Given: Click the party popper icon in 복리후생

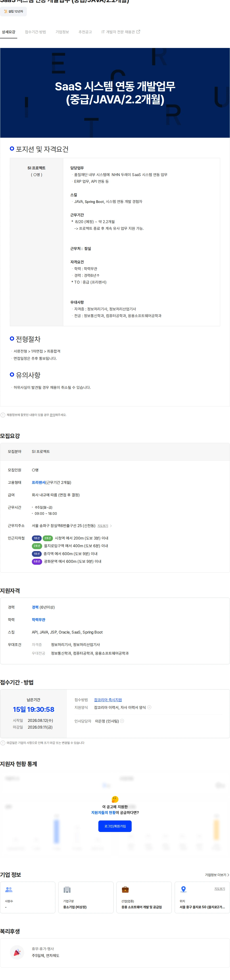Looking at the screenshot, I should tap(17, 952).
